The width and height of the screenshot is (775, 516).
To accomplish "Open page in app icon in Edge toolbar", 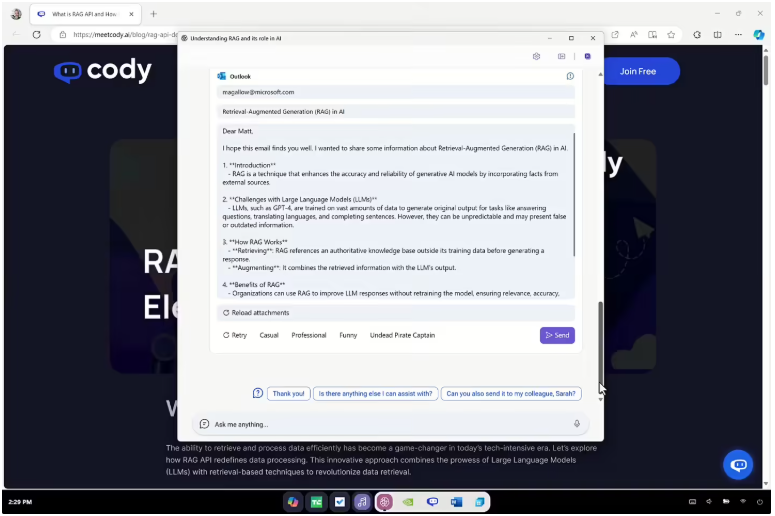I will (615, 35).
